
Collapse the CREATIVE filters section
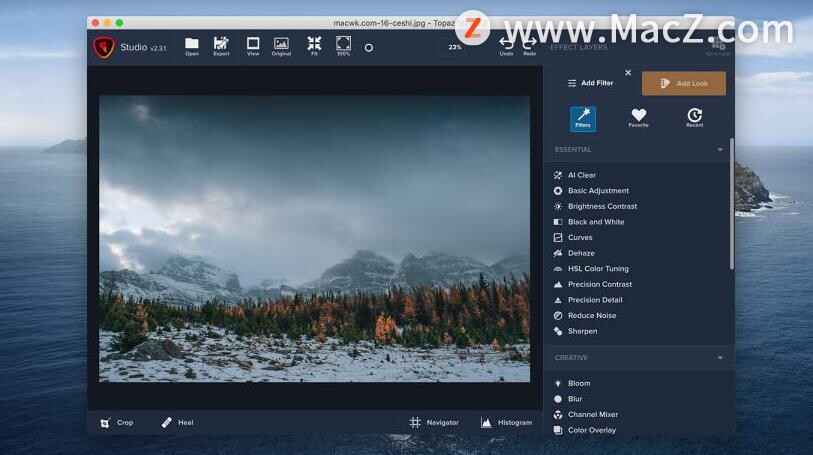point(720,358)
